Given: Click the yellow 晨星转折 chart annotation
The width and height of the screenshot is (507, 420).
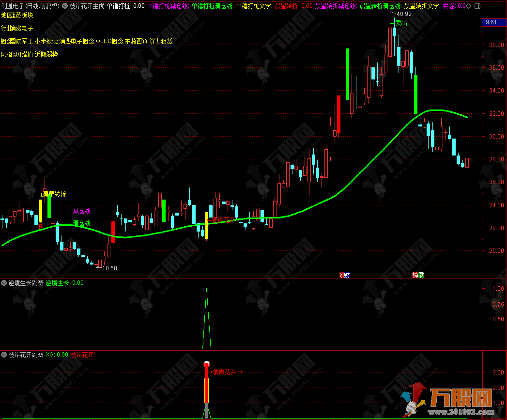Looking at the screenshot, I should point(54,194).
